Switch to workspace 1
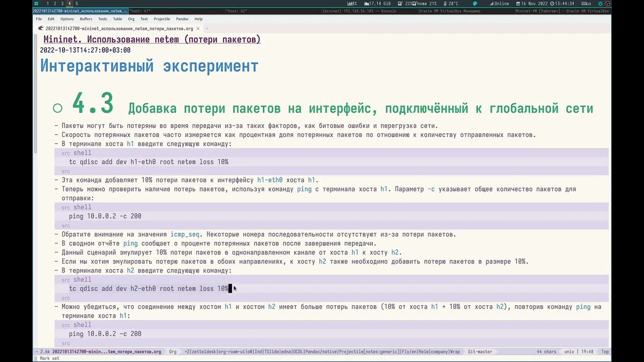This screenshot has height=362, width=644. point(48,4)
